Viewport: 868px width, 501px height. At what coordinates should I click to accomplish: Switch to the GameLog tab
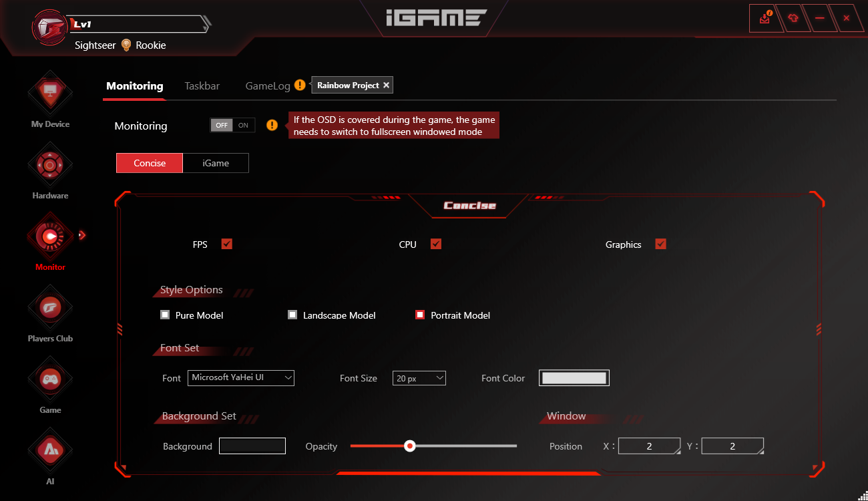pyautogui.click(x=268, y=86)
